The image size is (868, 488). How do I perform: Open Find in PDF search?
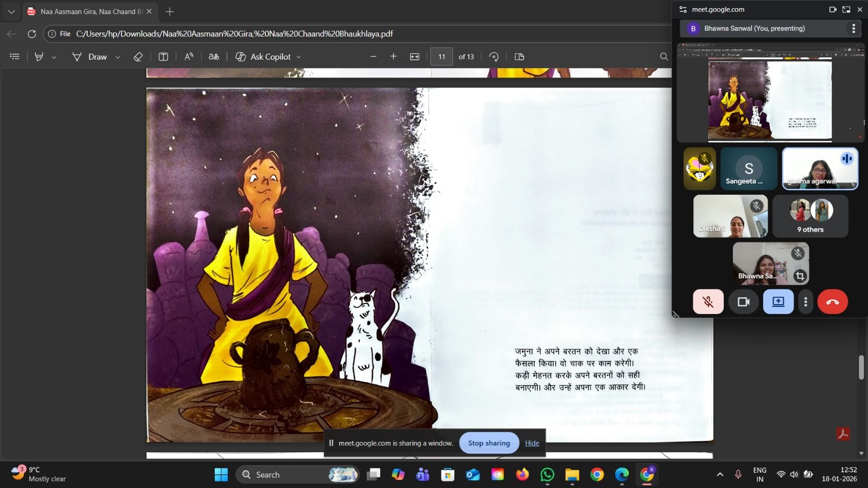click(x=663, y=56)
